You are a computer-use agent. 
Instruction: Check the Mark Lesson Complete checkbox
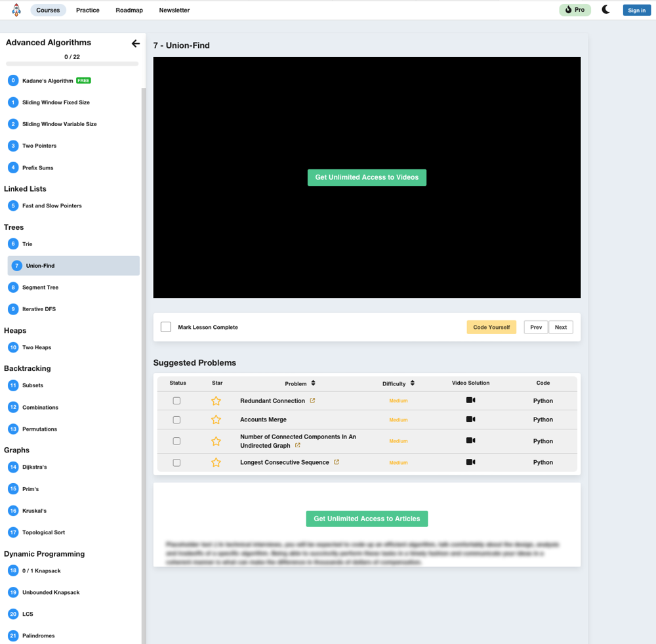(x=166, y=327)
